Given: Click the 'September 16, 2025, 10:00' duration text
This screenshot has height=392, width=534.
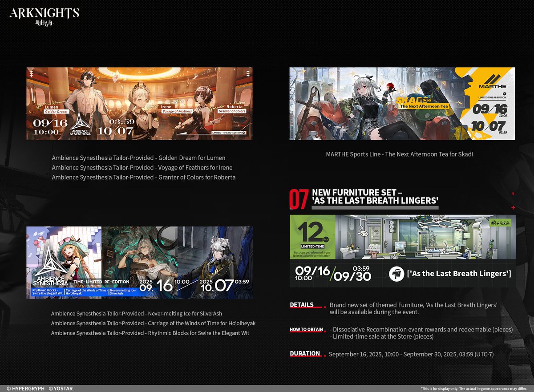Looking at the screenshot, I should tap(366, 355).
